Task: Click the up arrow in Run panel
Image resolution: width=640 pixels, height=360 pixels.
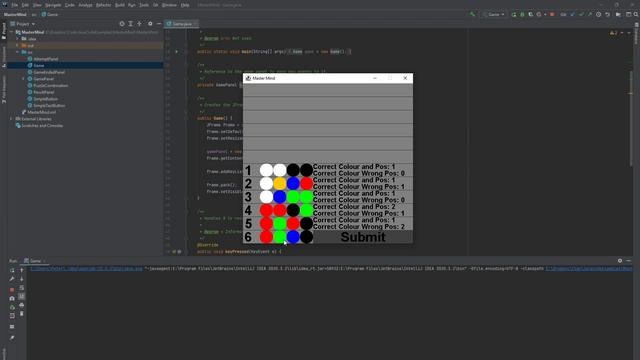Action: [x=22, y=270]
